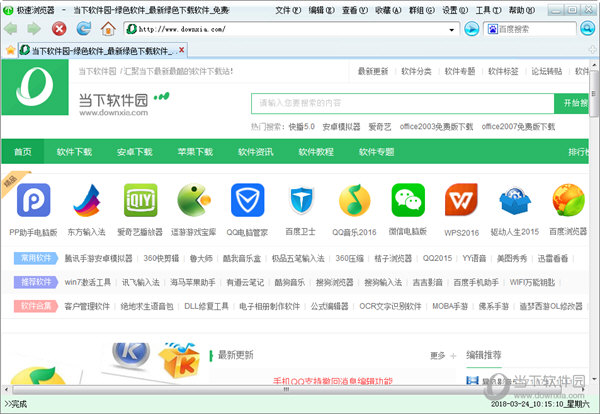
Task: Go to 软件资讯 navigation tab
Action: 256,152
